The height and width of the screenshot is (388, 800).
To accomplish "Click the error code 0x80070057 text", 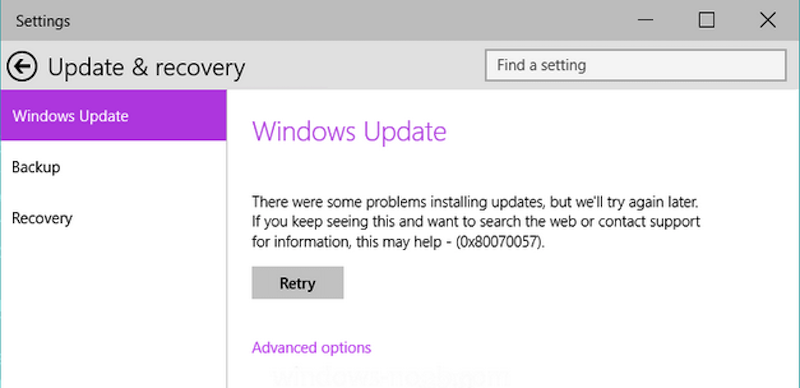I will tap(499, 242).
